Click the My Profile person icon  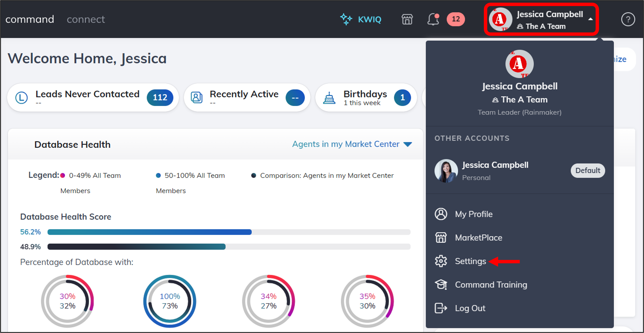(x=441, y=214)
